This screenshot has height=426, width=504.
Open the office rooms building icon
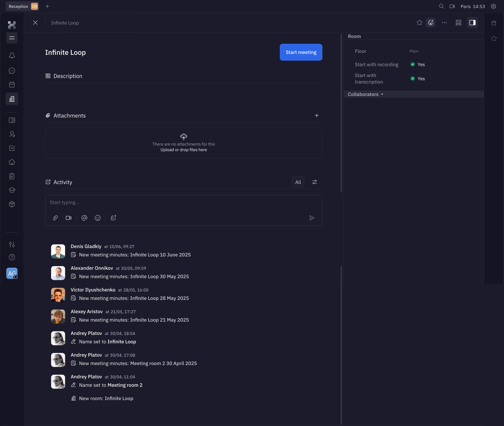(12, 99)
